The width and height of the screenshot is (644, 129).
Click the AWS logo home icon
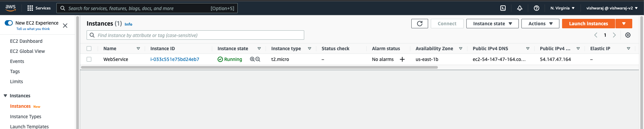point(10,8)
